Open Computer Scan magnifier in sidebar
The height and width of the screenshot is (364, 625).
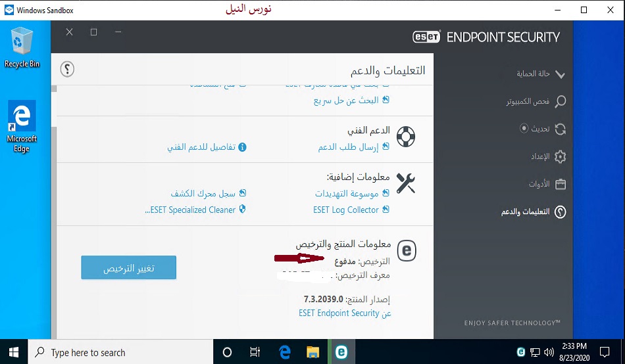click(x=560, y=102)
